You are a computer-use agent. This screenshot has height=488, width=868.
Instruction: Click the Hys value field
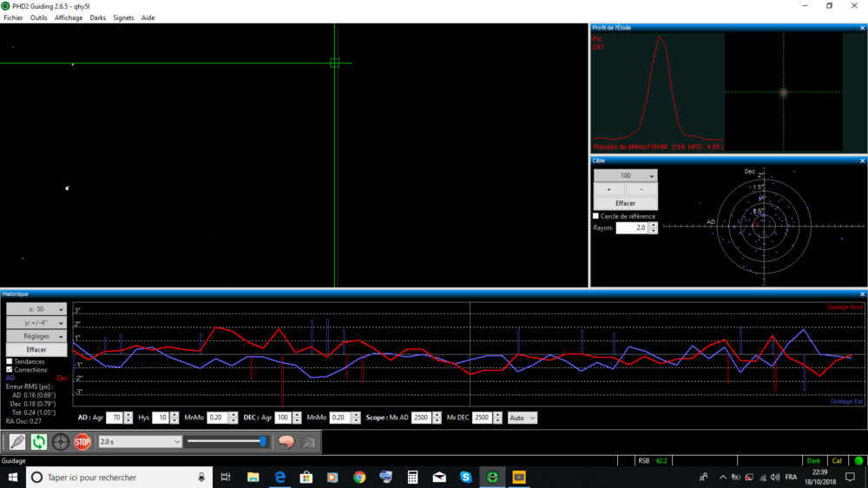point(161,418)
